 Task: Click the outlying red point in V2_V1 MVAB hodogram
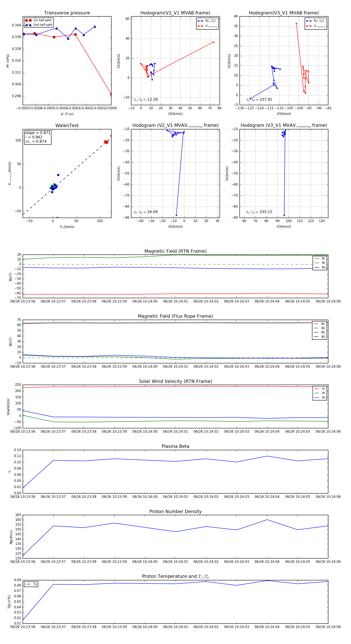coord(213,42)
